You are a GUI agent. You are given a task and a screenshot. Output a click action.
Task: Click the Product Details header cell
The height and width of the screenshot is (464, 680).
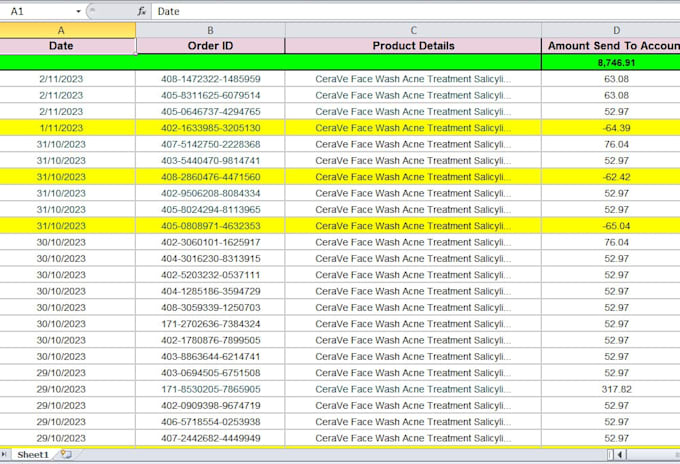413,46
